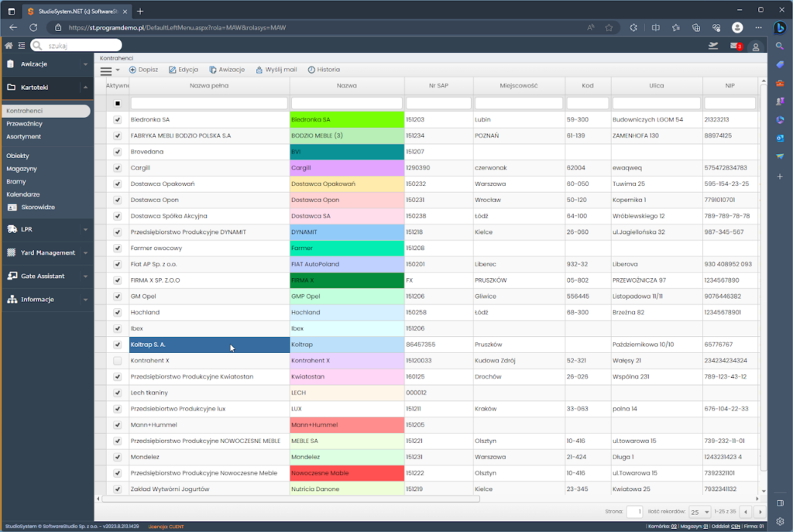Toggle the Aktywne checkbox for Kontrahent X
The width and height of the screenshot is (793, 532).
(118, 361)
